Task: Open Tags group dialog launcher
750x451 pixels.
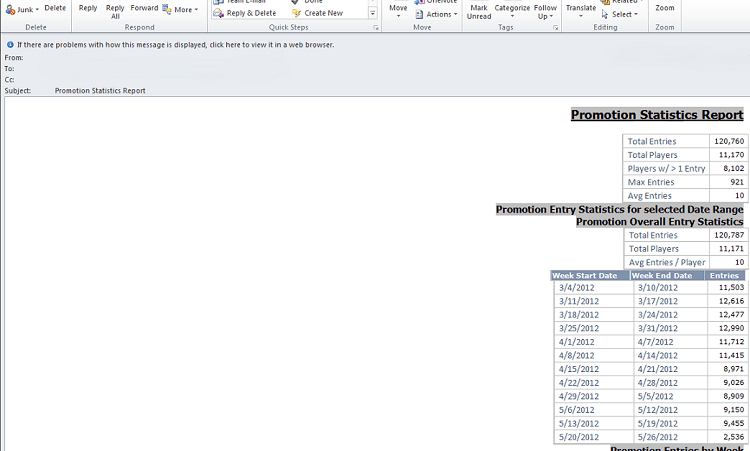Action: click(555, 28)
